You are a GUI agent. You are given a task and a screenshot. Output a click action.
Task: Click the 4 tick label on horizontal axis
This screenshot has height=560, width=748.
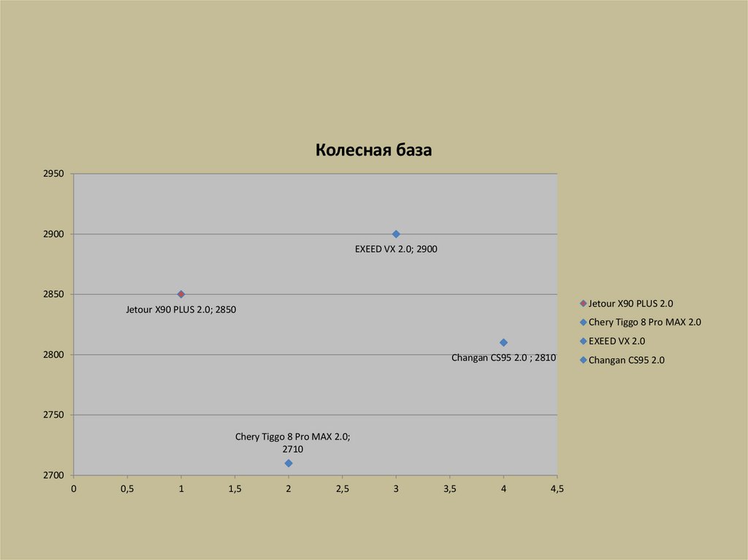point(504,489)
